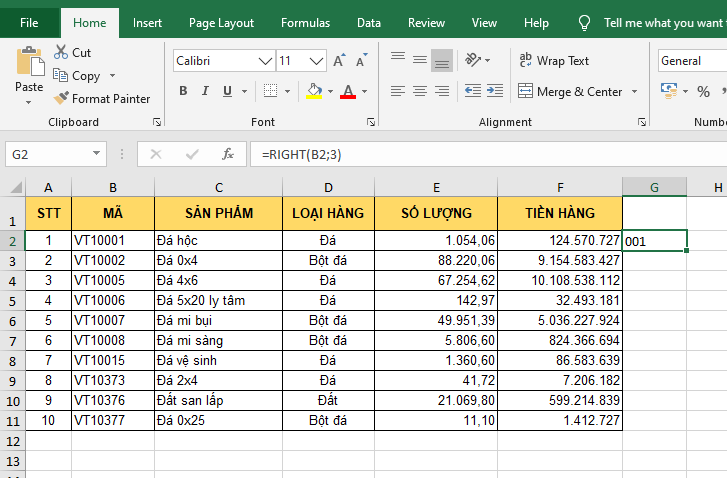The width and height of the screenshot is (727, 478).
Task: Increase font size with larger A icon
Action: (339, 61)
